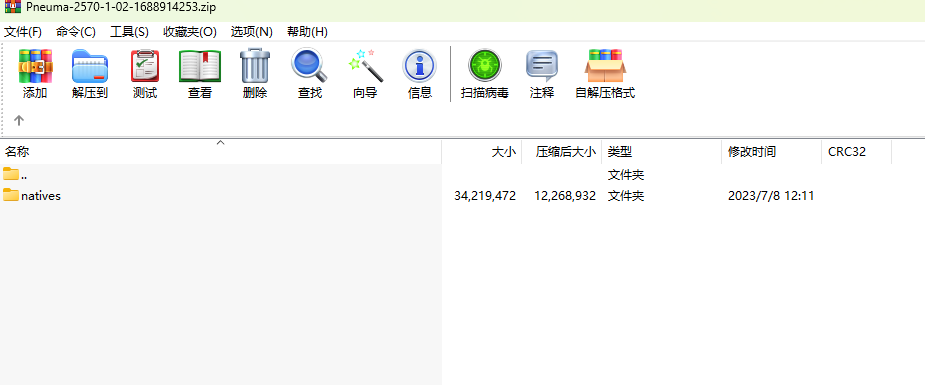This screenshot has height=385, width=925.
Task: Select the parent '..' folder icon
Action: [x=11, y=174]
